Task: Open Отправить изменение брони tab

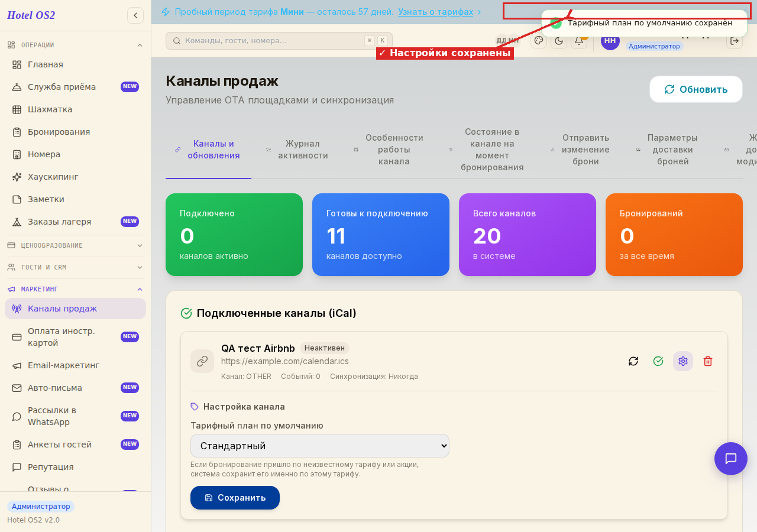Action: pos(580,150)
